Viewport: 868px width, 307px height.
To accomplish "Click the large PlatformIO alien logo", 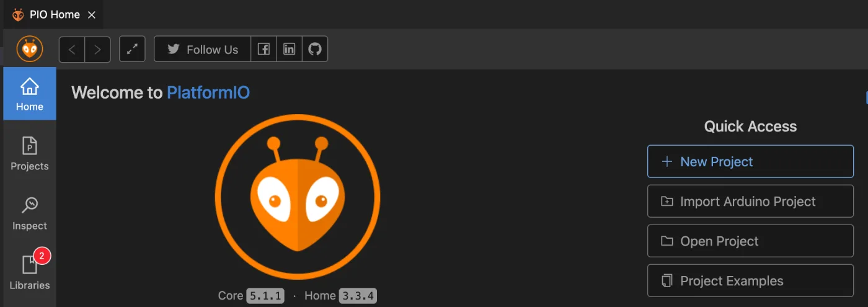I will pos(298,197).
